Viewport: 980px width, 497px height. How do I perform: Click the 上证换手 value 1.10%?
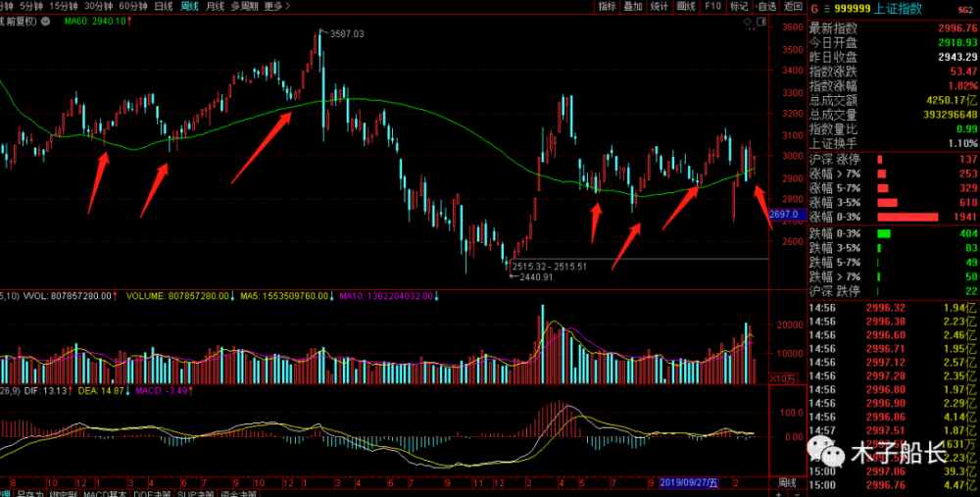pos(963,144)
